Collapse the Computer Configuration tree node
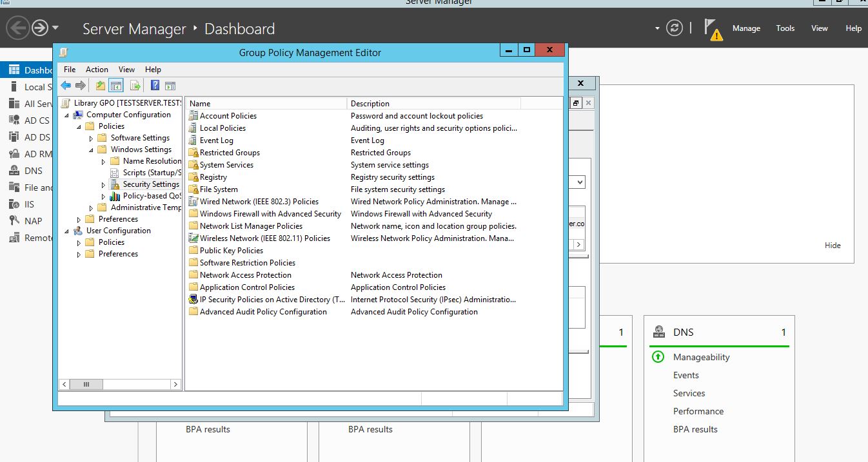 (67, 115)
